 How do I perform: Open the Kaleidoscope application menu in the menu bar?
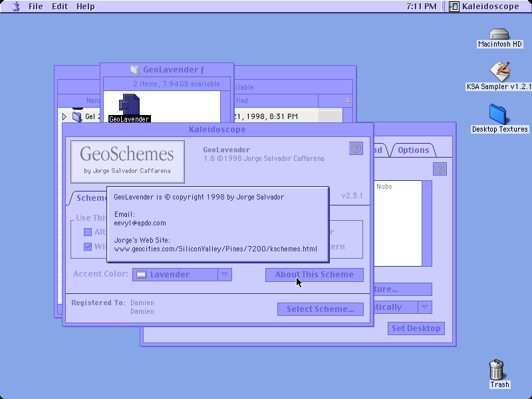pyautogui.click(x=484, y=7)
